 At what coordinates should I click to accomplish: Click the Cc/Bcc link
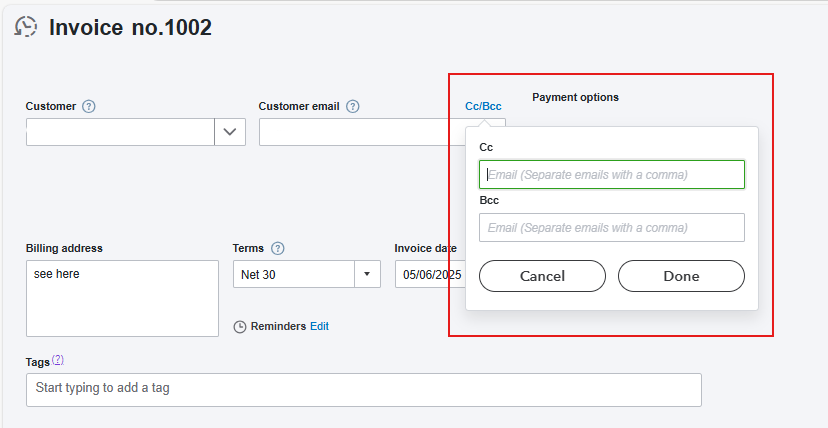pyautogui.click(x=483, y=107)
